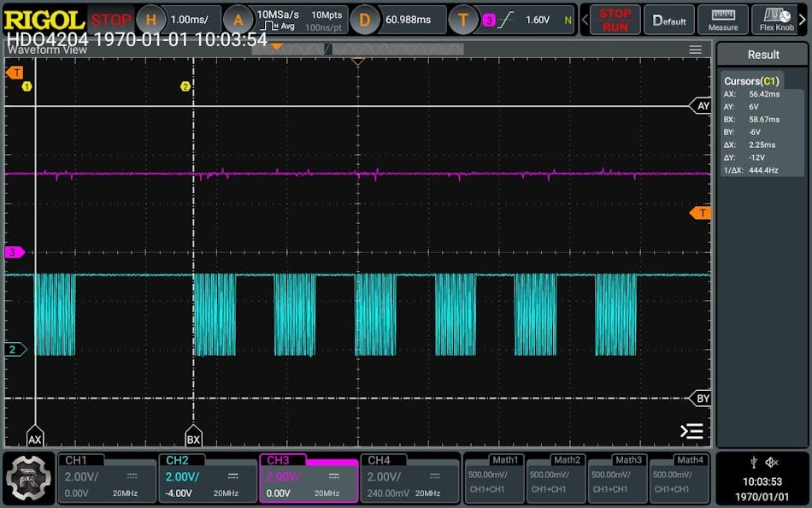Toggle channel CH1 on
812x508 pixels.
pos(106,479)
